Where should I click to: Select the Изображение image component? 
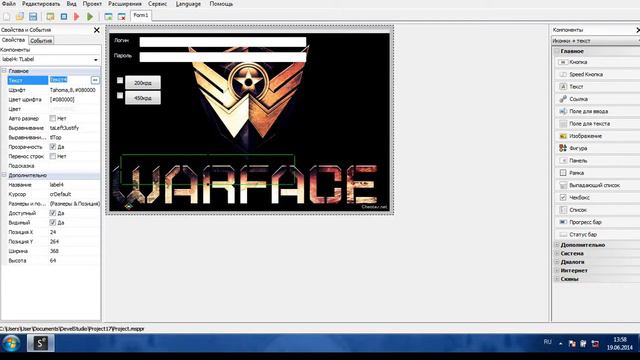click(x=597, y=136)
